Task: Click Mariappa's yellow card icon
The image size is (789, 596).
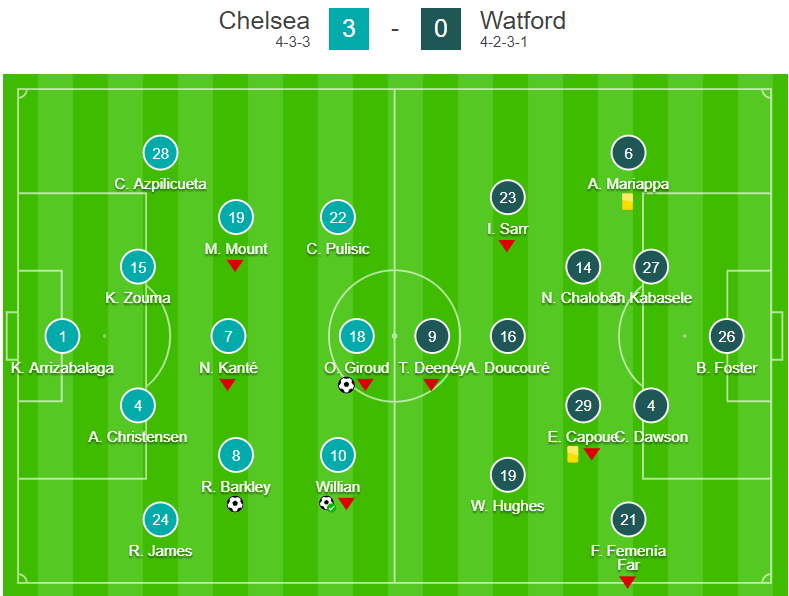Action: point(628,202)
